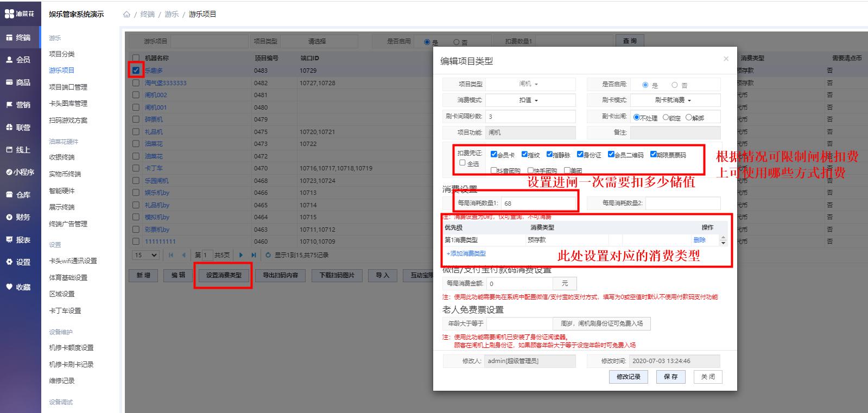Step up in consumption type list
Screen dimensions: 868x413
(x=723, y=237)
